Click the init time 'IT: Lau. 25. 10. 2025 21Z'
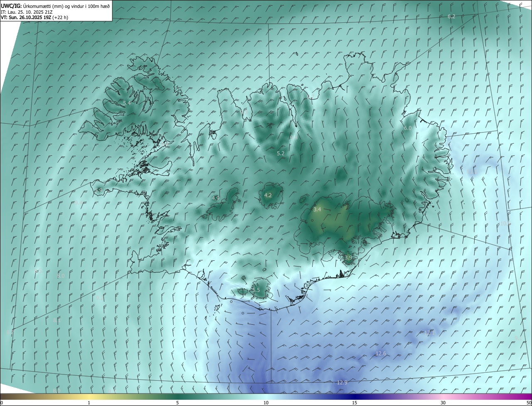Viewport: 532px width, 406px height. pyautogui.click(x=27, y=12)
